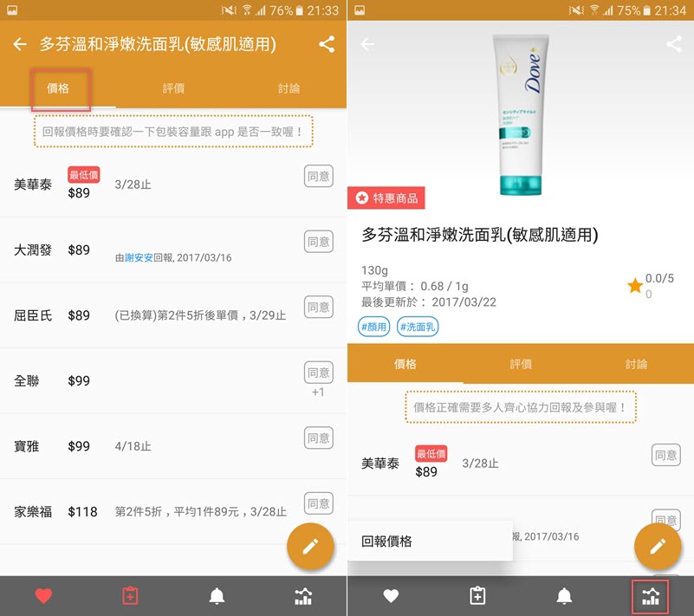The image size is (694, 616).
Task: Switch to 評價 tab on right screen
Action: (x=521, y=364)
